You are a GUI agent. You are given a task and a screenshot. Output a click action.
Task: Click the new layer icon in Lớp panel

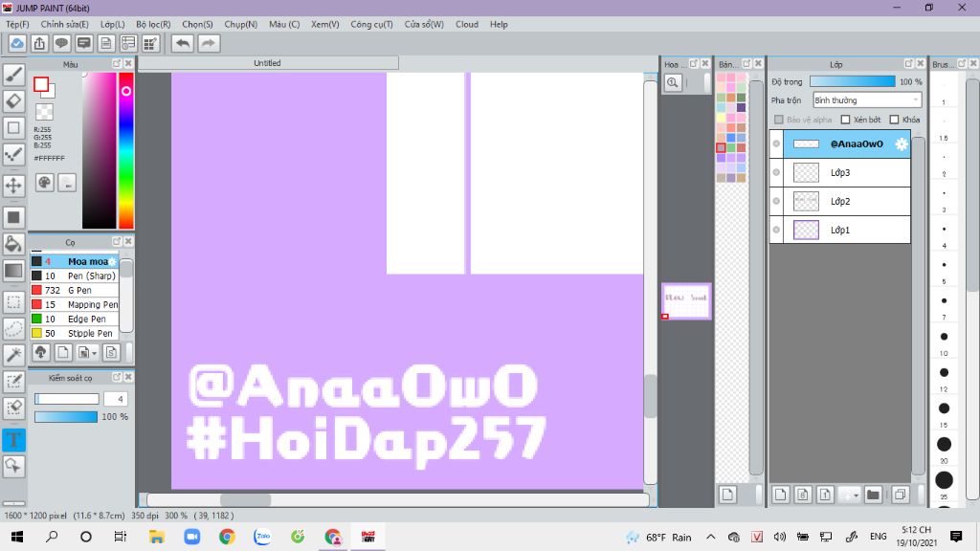tap(780, 495)
